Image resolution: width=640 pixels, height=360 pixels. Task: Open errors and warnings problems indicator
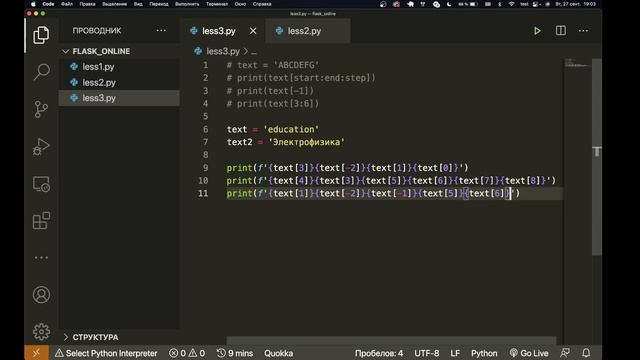187,353
